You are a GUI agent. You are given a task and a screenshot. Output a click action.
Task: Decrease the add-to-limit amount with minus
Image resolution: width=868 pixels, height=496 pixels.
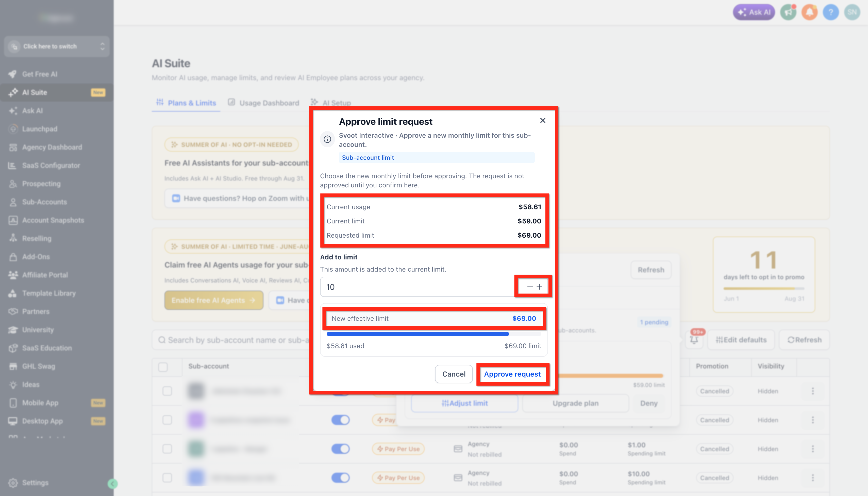(x=530, y=287)
